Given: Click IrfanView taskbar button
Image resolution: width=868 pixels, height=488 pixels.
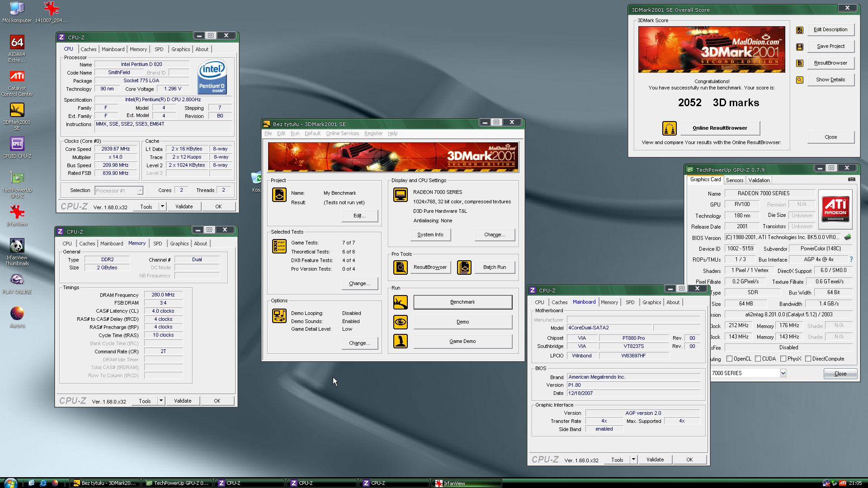Looking at the screenshot, I should [x=467, y=483].
